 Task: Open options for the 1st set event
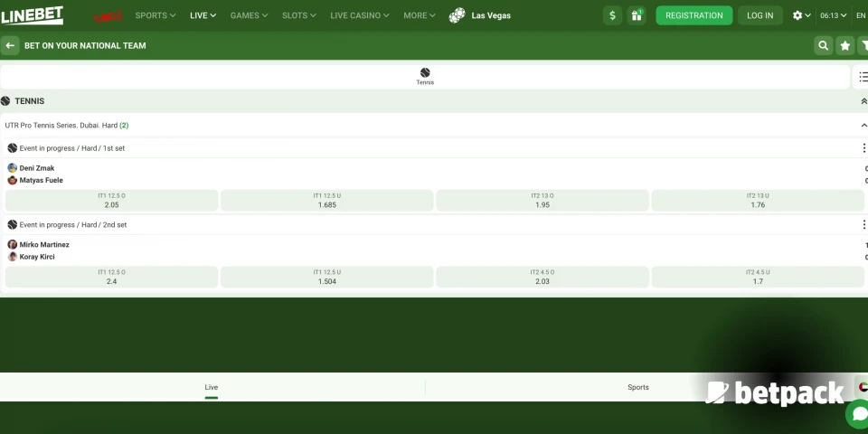863,147
